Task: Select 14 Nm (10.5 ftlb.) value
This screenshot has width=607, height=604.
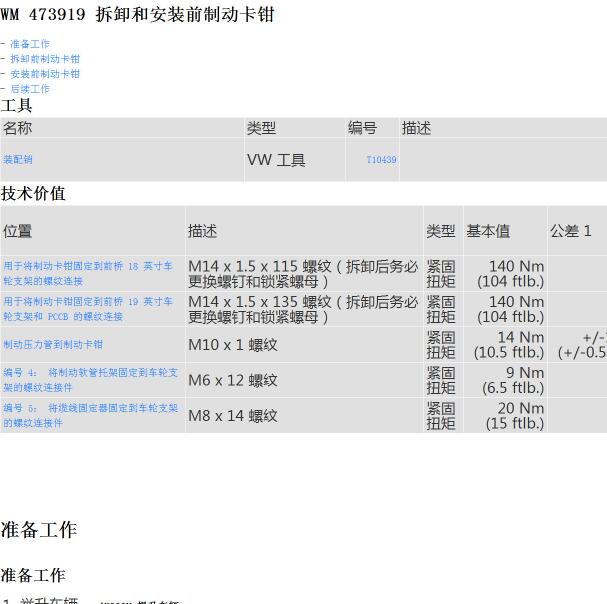Action: pyautogui.click(x=509, y=345)
